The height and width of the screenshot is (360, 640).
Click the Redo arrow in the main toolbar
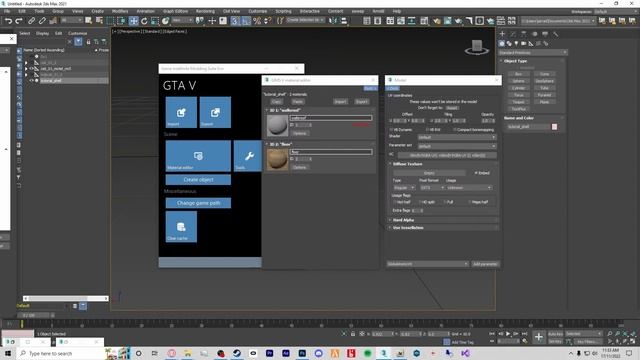(19, 21)
